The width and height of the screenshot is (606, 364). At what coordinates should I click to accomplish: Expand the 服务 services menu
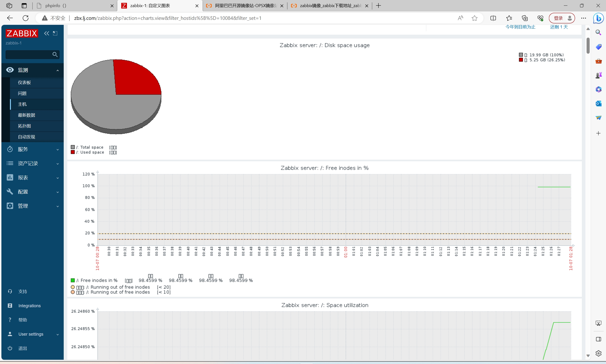[32, 149]
